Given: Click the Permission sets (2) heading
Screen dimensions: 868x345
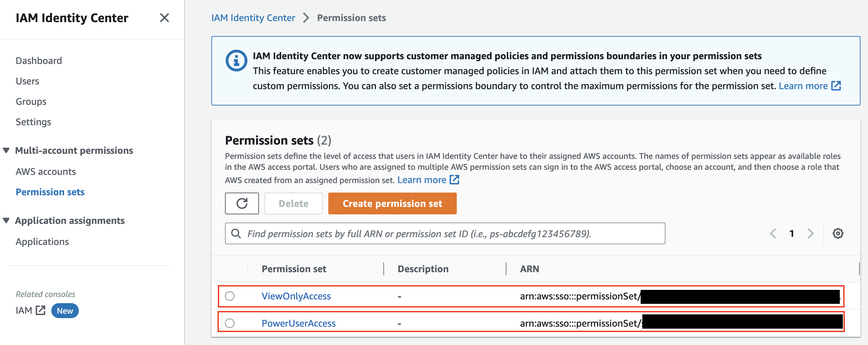Looking at the screenshot, I should click(x=278, y=140).
